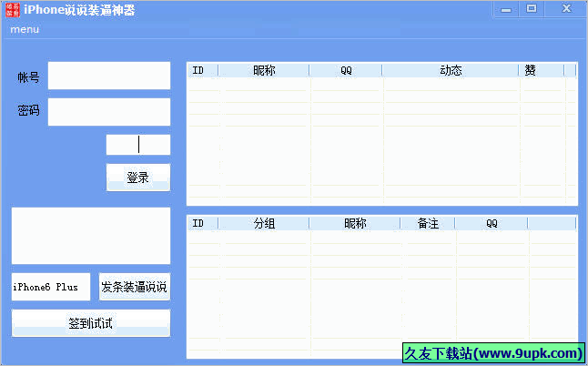Click the 登录 login button
This screenshot has width=588, height=366.
pyautogui.click(x=138, y=178)
